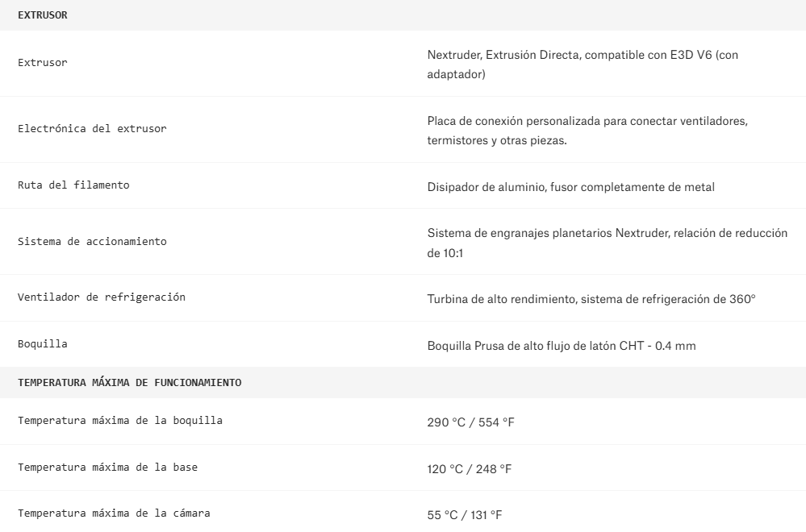Select the Turbina de alto rendimiento value
The image size is (806, 532).
[x=591, y=298]
